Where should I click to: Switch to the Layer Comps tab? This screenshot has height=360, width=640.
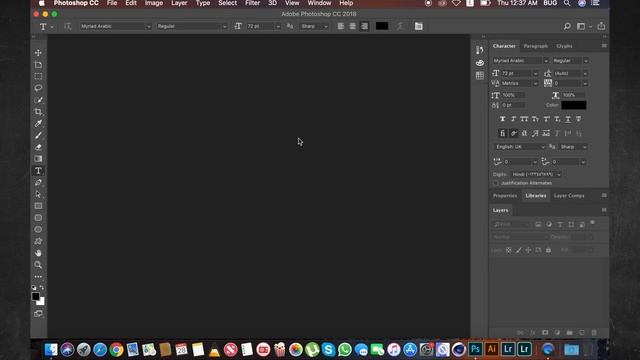tap(569, 196)
